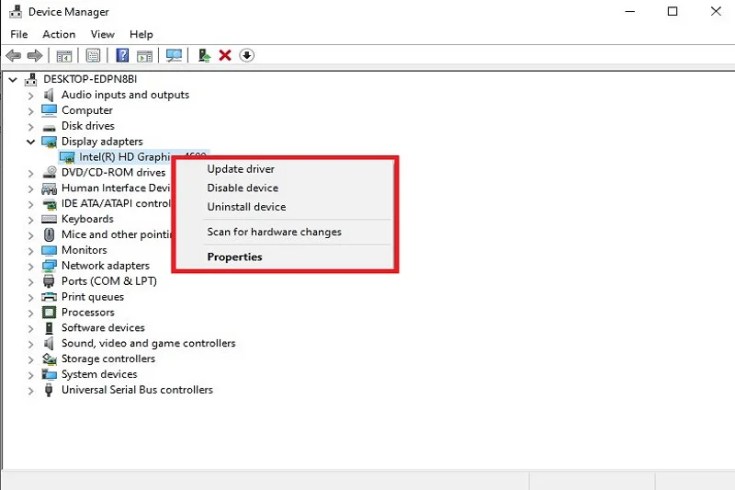This screenshot has height=490, width=735.
Task: Click the Universal Serial Bus controllers plug icon
Action: pos(49,390)
